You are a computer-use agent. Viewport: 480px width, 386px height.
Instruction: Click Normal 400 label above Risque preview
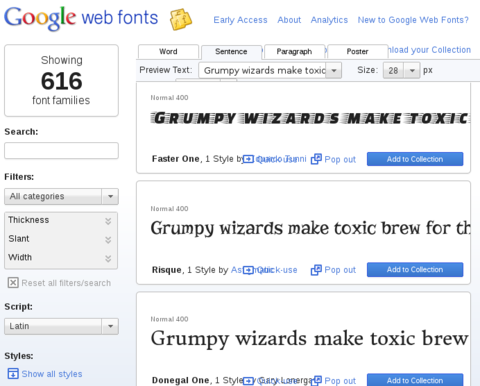169,209
